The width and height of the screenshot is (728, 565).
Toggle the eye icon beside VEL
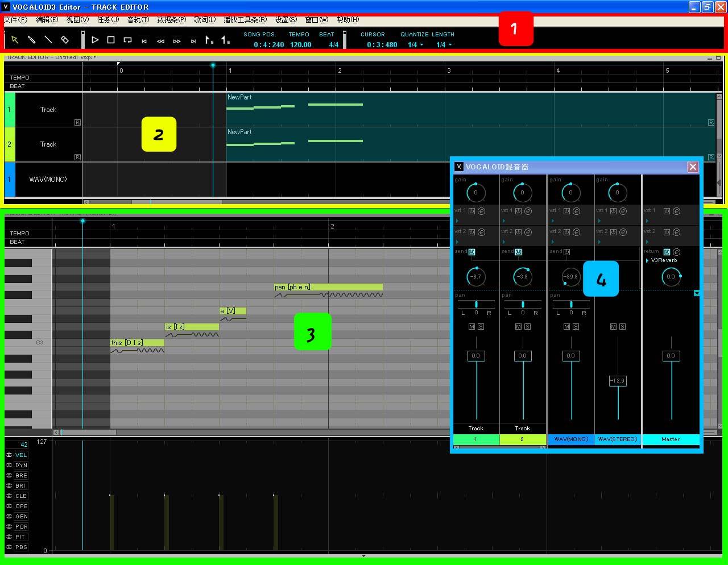tap(9, 455)
